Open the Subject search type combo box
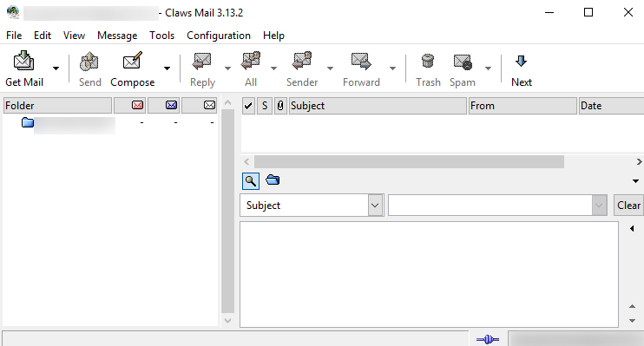This screenshot has width=644, height=346. 312,206
